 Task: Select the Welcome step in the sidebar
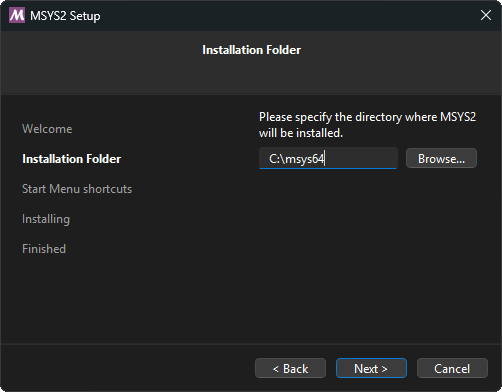[47, 129]
